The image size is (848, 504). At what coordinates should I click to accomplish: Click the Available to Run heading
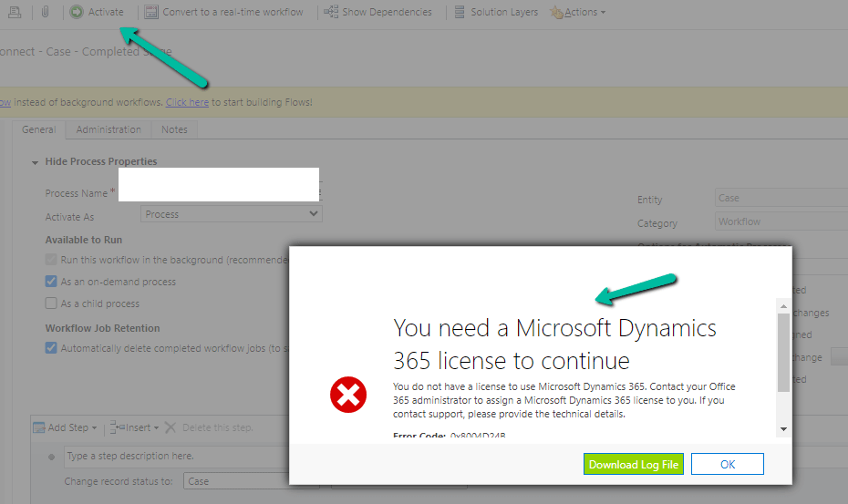(x=84, y=240)
